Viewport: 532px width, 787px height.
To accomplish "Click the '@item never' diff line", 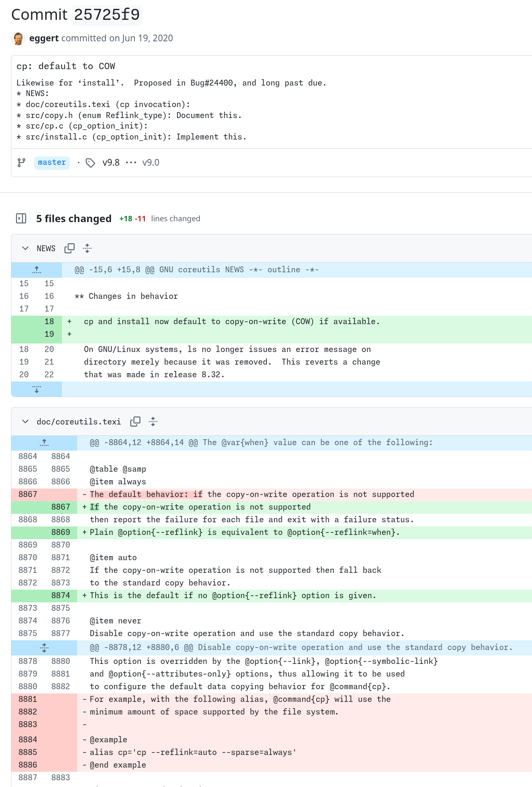I will (116, 621).
